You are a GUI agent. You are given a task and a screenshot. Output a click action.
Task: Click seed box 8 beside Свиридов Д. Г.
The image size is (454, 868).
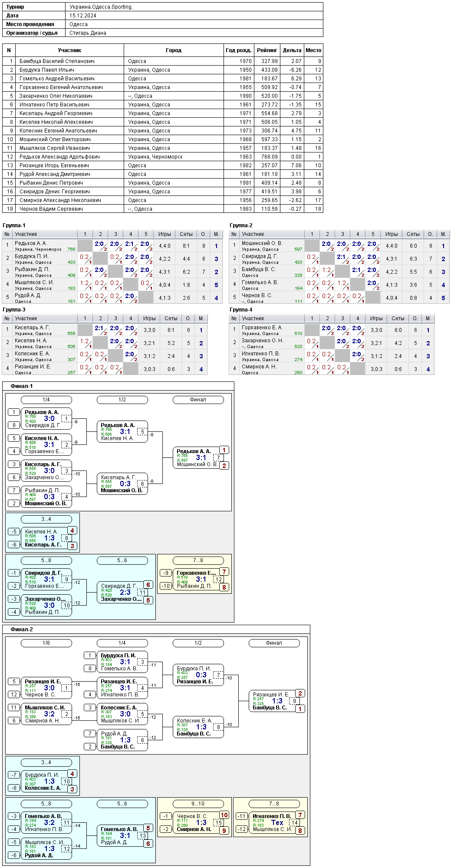tap(14, 425)
